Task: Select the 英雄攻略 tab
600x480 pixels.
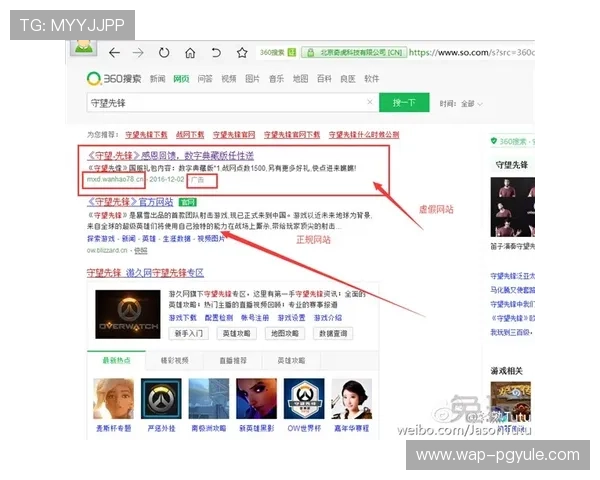Action: 291,360
